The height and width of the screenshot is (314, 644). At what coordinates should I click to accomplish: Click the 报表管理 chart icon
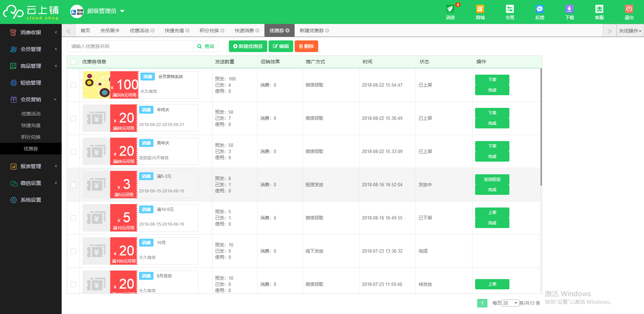(13, 166)
